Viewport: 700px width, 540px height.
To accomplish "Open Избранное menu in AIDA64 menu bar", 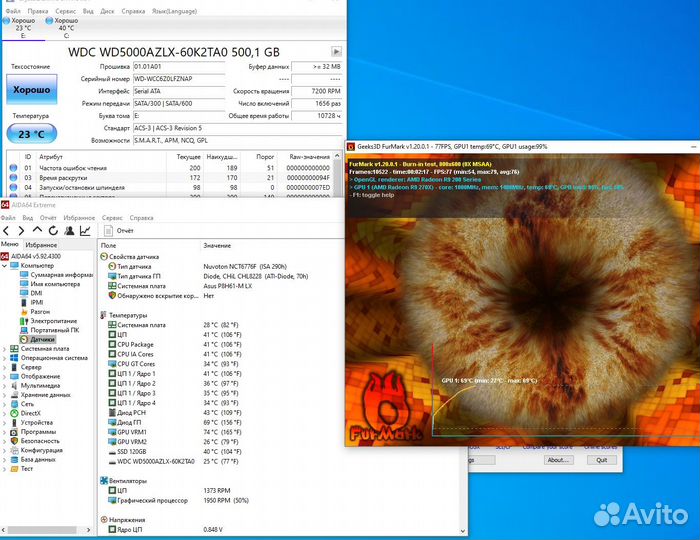I will click(x=79, y=218).
